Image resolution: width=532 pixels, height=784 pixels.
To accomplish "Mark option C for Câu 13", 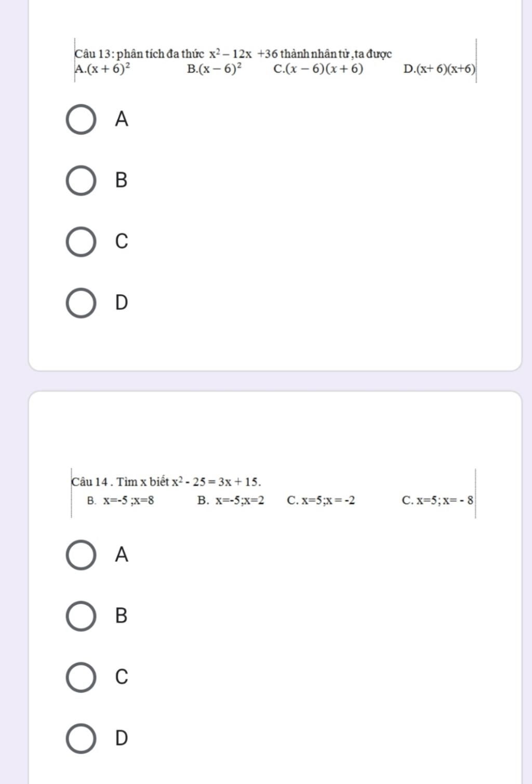I will 81,242.
